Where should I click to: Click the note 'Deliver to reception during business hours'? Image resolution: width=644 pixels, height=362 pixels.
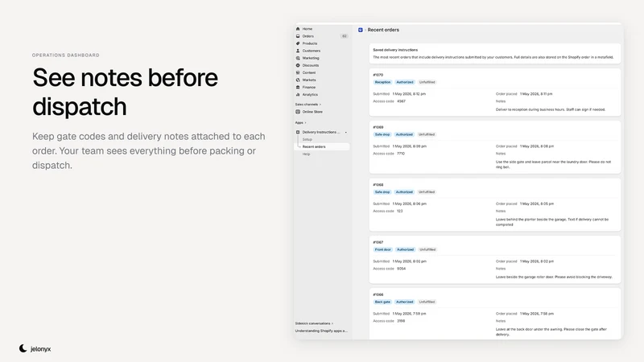coord(551,109)
